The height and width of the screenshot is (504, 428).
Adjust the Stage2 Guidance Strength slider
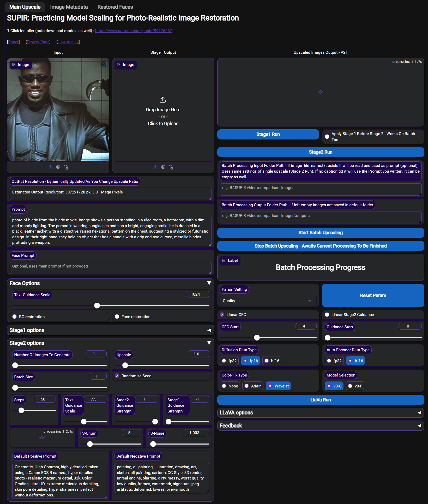pos(136,422)
